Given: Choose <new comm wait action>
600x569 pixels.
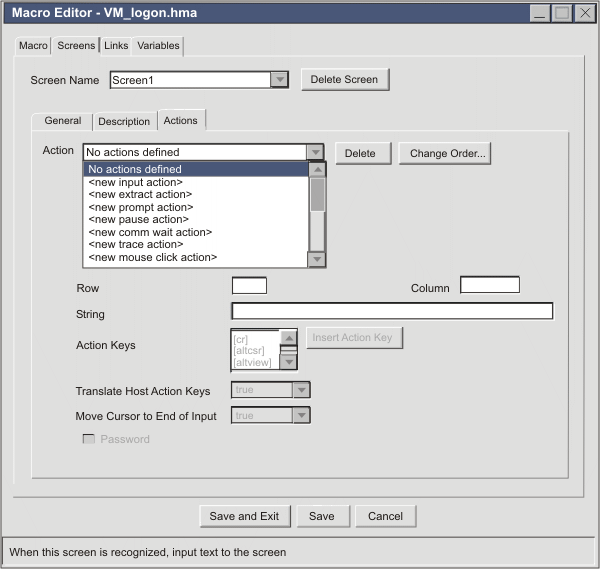Looking at the screenshot, I should [x=196, y=232].
